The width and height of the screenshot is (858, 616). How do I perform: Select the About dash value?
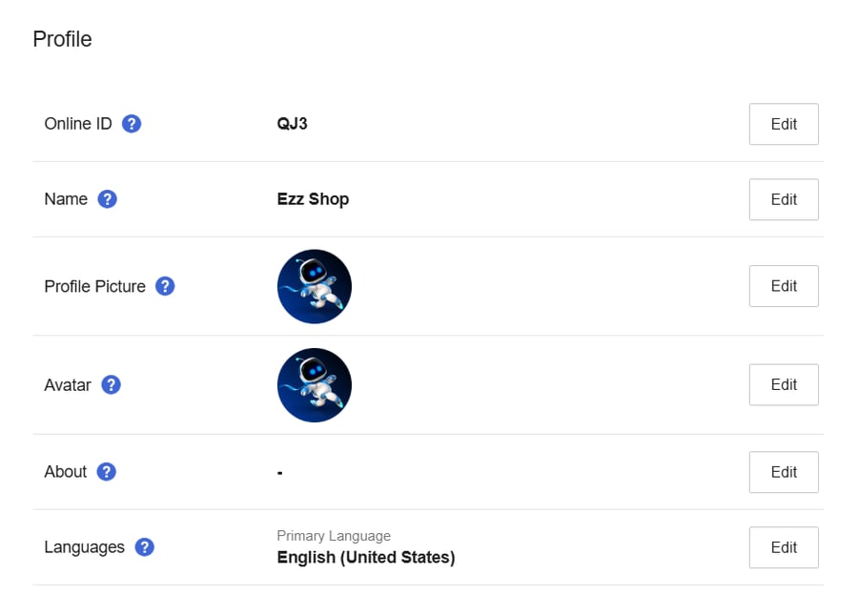point(280,472)
